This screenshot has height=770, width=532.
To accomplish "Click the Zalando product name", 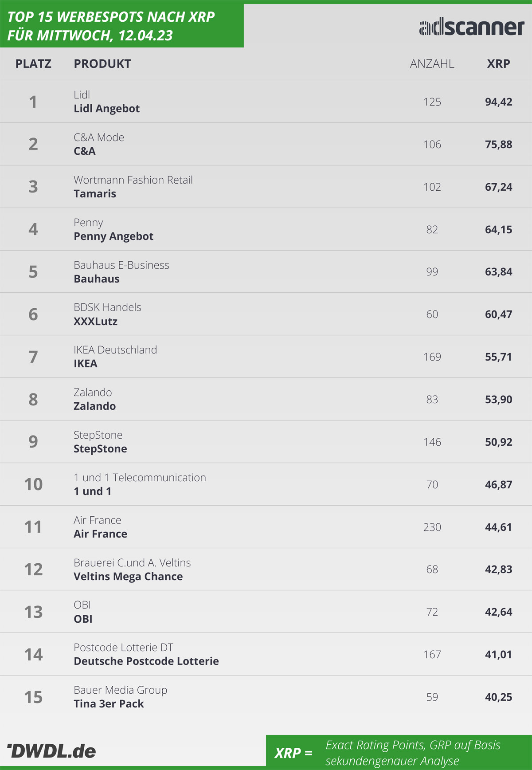I will coord(94,406).
